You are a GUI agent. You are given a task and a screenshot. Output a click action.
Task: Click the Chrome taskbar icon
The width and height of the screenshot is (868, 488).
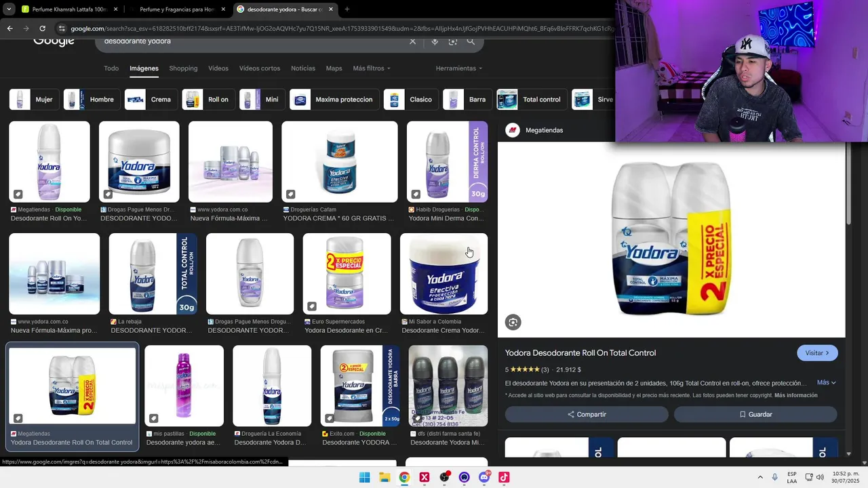pos(404,477)
